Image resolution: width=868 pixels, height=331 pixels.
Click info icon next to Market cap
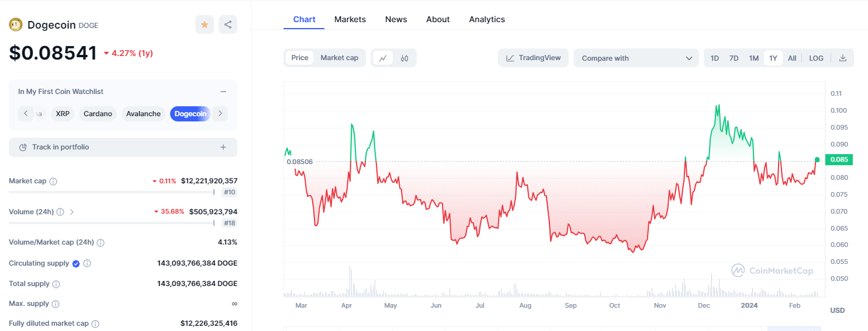coord(53,182)
